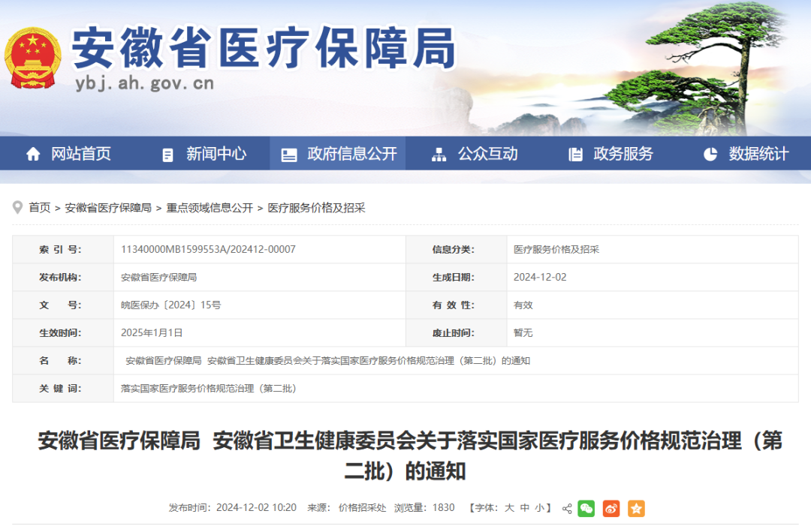811x532 pixels.
Task: Open 网站首页 in navigation bar
Action: (80, 154)
